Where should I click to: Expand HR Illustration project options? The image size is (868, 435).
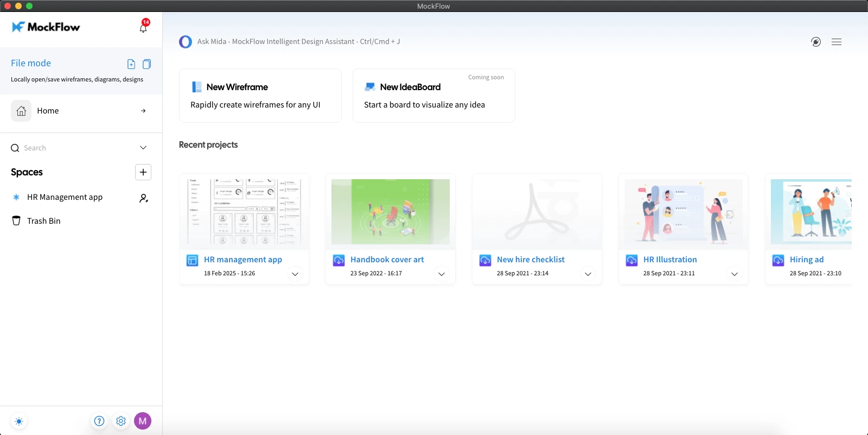point(735,274)
